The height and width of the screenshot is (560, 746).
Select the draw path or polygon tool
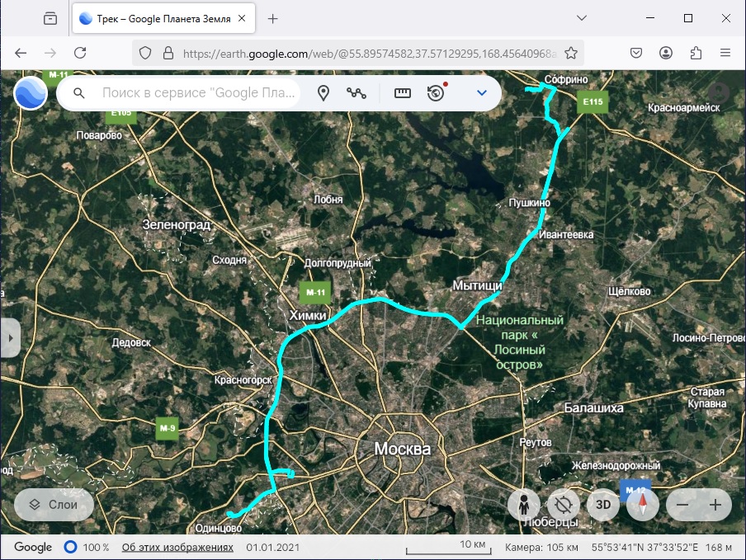click(356, 93)
